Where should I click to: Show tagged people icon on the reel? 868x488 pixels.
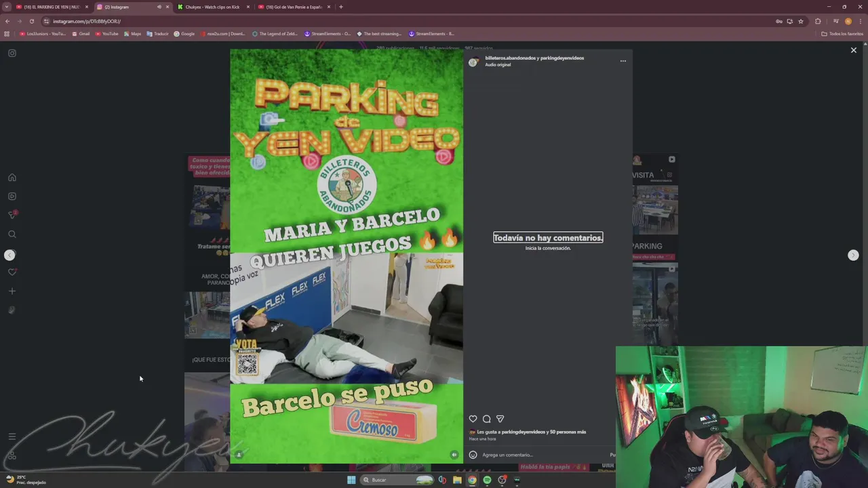(x=239, y=455)
